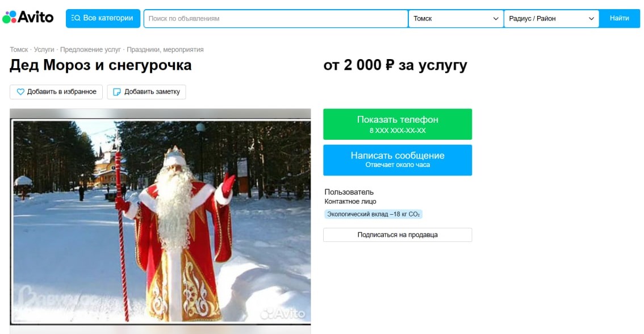Viewport: 644px width, 334px height.
Task: Click the heart icon for favorites
Action: [20, 92]
